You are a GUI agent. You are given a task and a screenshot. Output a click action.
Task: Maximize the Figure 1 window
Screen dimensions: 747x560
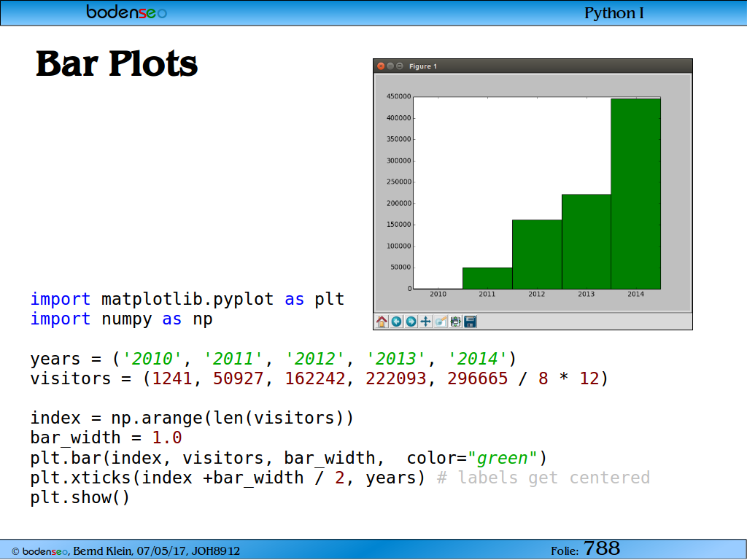pos(400,66)
